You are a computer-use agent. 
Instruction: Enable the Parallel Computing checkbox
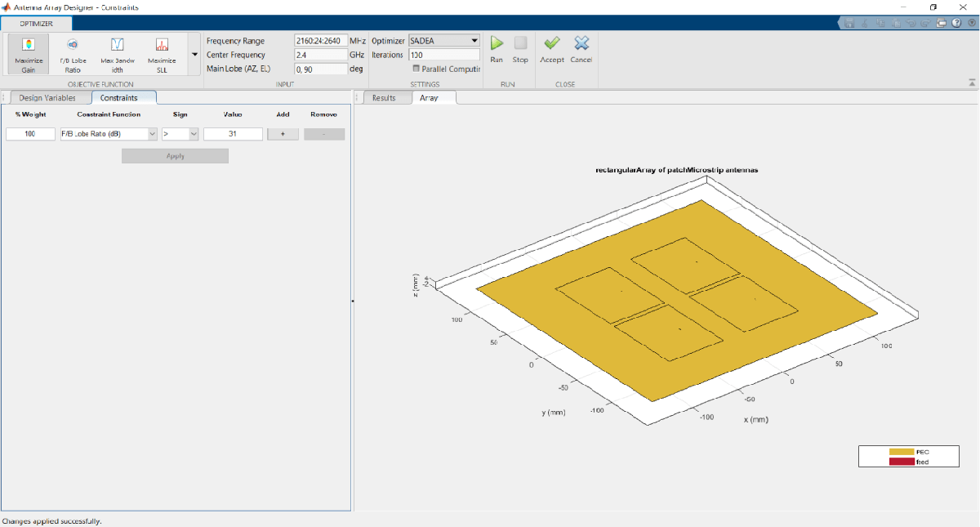416,69
